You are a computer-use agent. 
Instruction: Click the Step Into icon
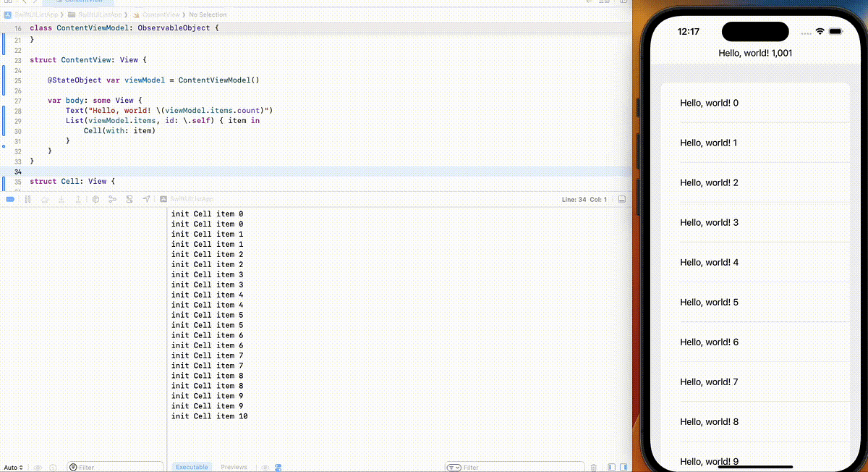click(x=61, y=199)
